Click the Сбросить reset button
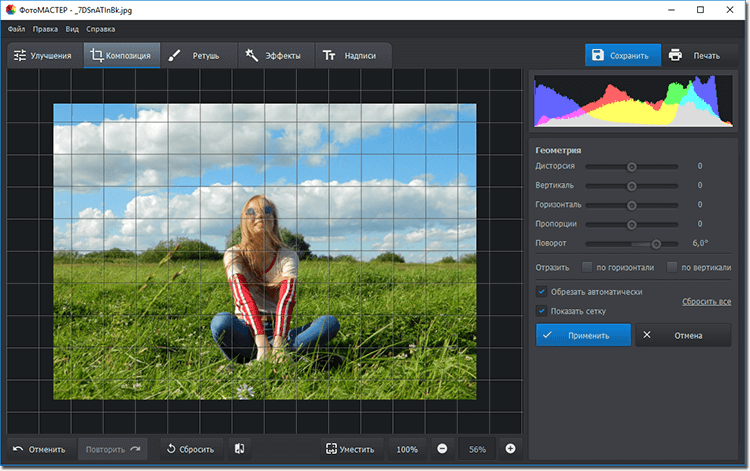Viewport: 750px width, 471px height. click(191, 449)
